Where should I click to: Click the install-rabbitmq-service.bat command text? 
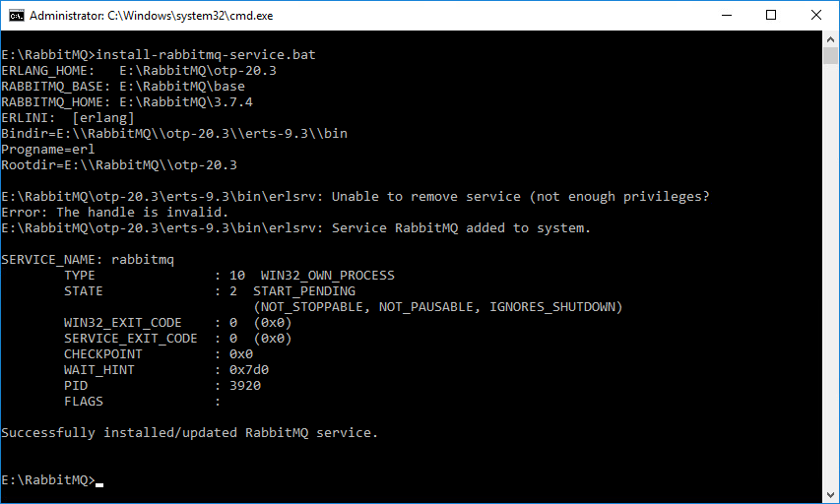[x=206, y=55]
